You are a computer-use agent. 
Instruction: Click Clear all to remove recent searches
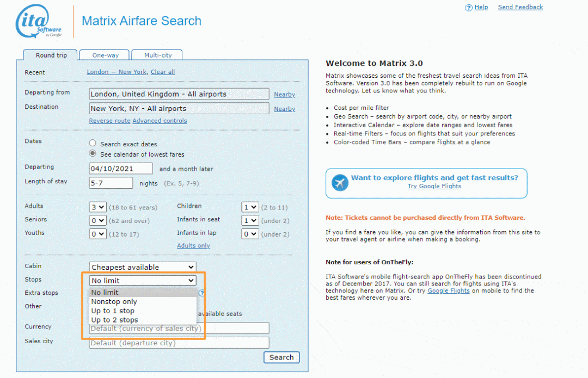click(162, 71)
